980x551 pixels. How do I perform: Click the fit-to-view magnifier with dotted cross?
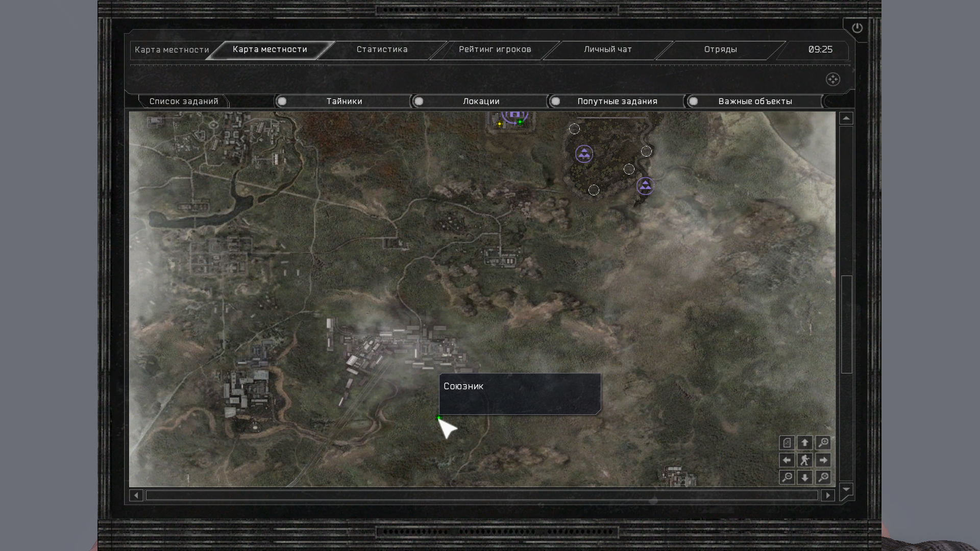(823, 478)
